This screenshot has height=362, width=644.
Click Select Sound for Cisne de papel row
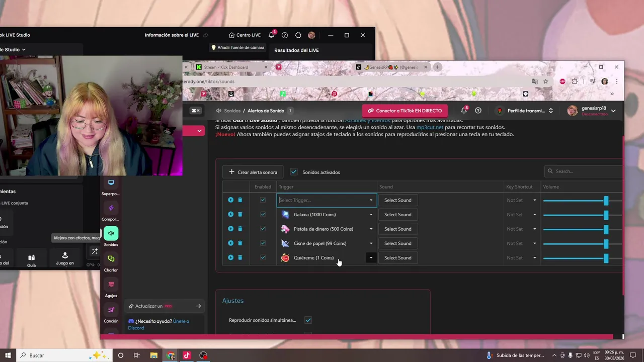397,243
